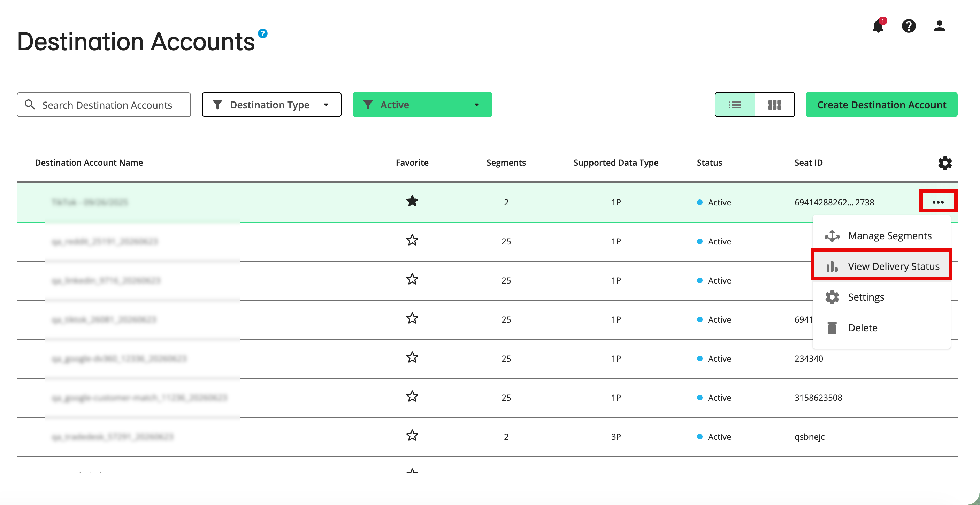Select View Delivery Status from the menu
Image resolution: width=980 pixels, height=505 pixels.
point(881,266)
